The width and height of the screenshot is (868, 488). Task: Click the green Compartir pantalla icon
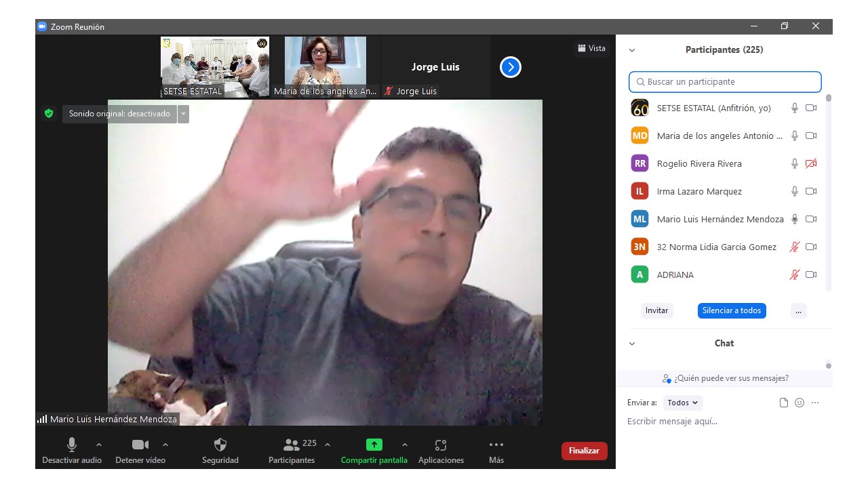pos(374,445)
